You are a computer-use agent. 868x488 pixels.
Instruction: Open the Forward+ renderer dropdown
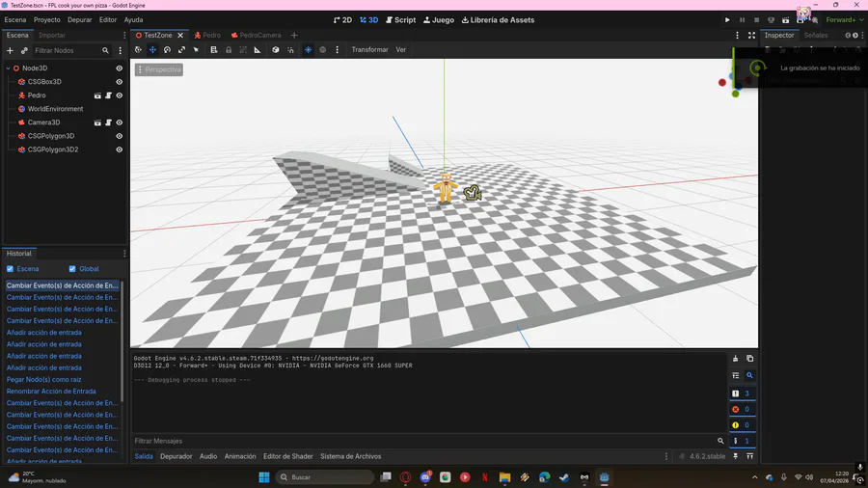point(844,20)
